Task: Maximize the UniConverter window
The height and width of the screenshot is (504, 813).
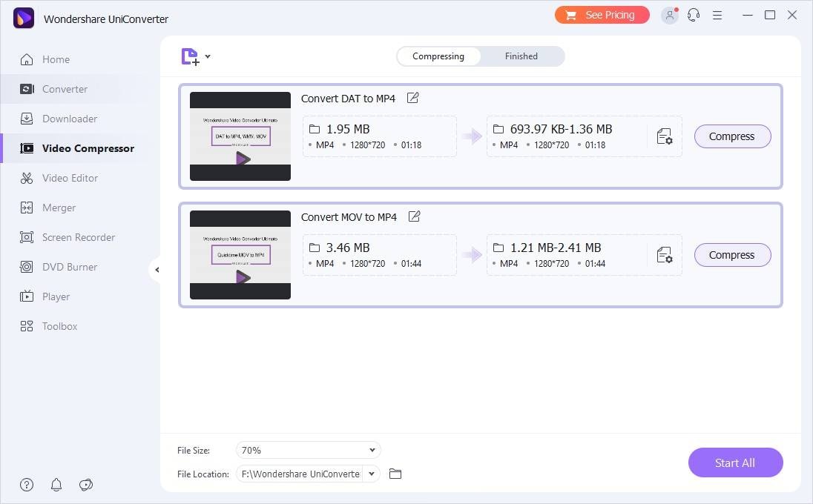Action: 770,15
